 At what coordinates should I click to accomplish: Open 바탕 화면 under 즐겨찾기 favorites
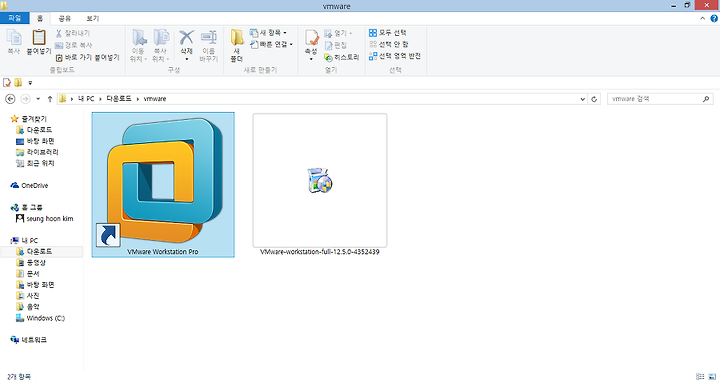pos(35,141)
